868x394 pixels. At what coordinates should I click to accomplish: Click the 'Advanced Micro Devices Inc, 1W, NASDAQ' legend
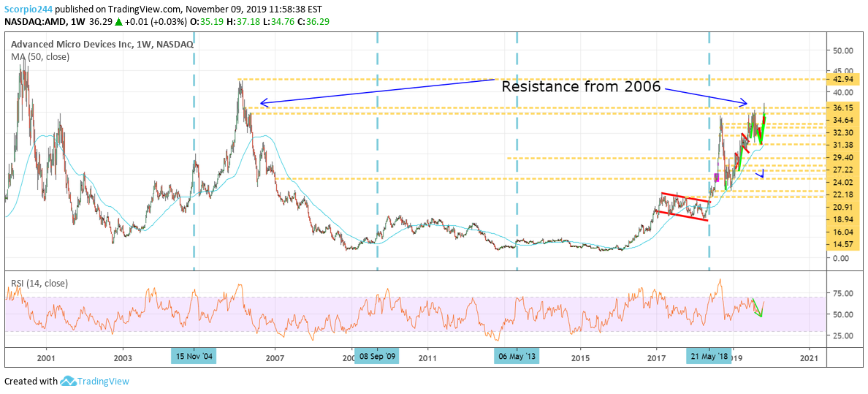102,45
